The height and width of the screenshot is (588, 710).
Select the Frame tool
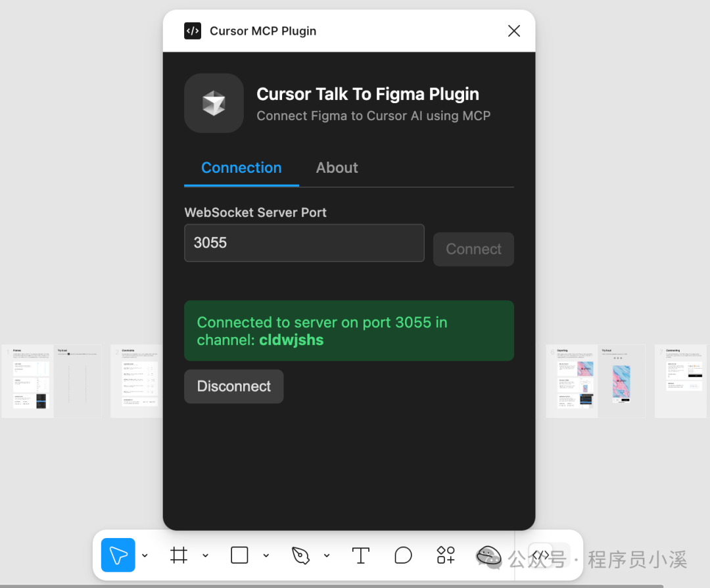click(178, 555)
